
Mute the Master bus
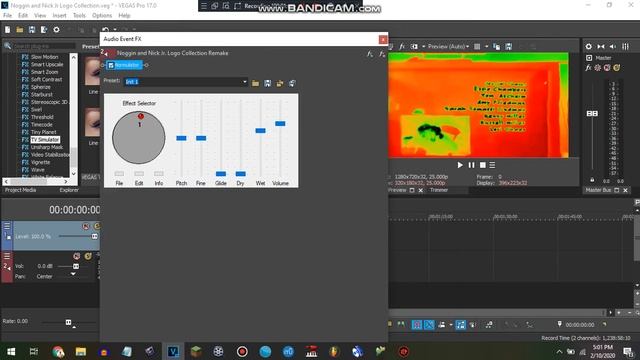607,68
